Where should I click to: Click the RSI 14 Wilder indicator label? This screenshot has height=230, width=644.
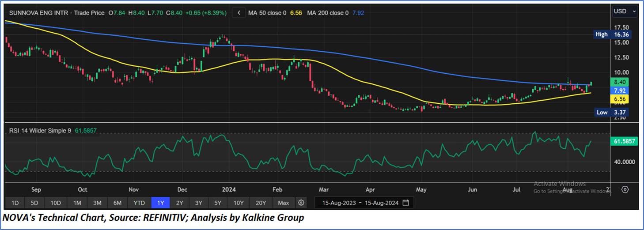pos(40,131)
